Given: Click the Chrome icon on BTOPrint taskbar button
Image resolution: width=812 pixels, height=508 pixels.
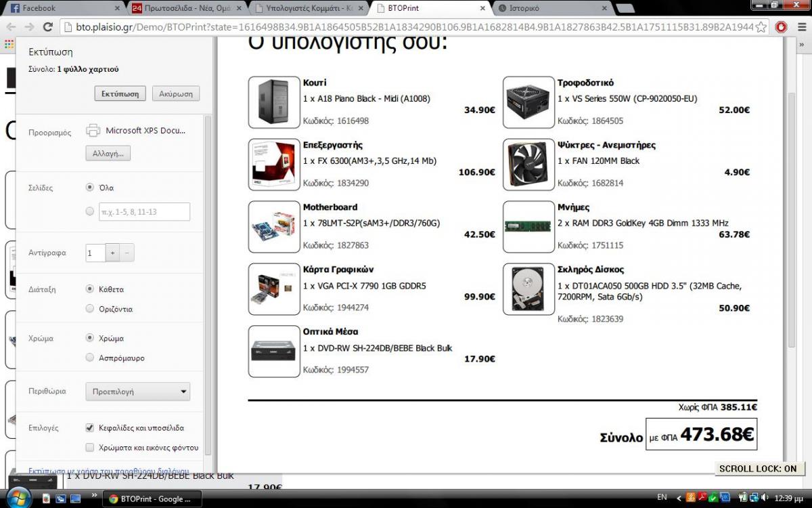Looking at the screenshot, I should (114, 499).
